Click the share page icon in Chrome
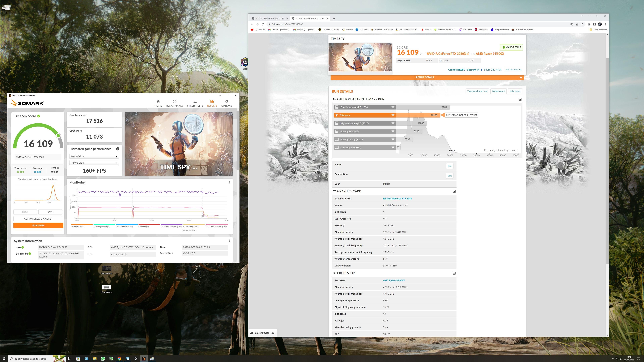The height and width of the screenshot is (362, 644). (577, 24)
